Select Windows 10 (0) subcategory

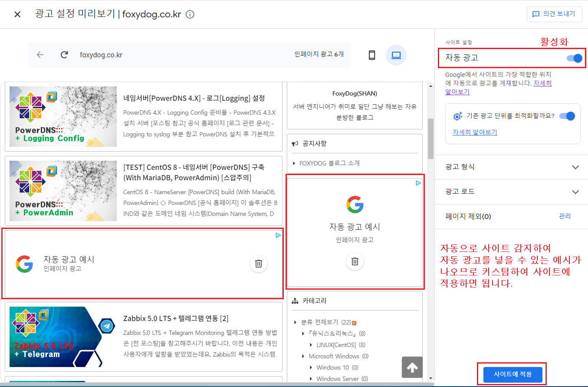click(337, 367)
